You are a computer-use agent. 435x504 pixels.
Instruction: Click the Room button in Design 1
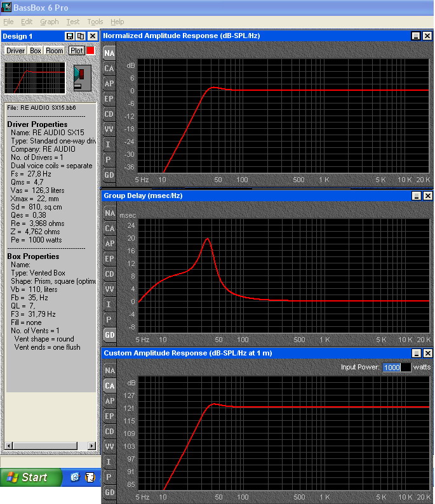click(x=55, y=51)
